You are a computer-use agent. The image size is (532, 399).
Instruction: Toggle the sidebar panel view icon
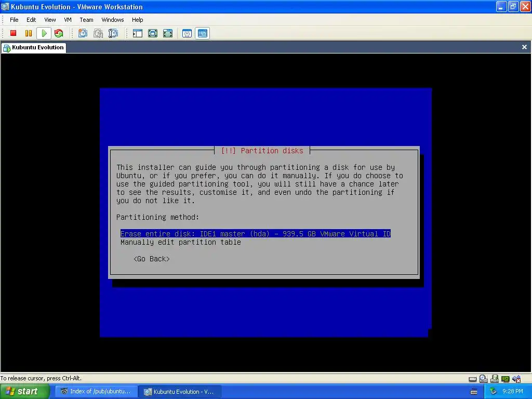point(137,33)
